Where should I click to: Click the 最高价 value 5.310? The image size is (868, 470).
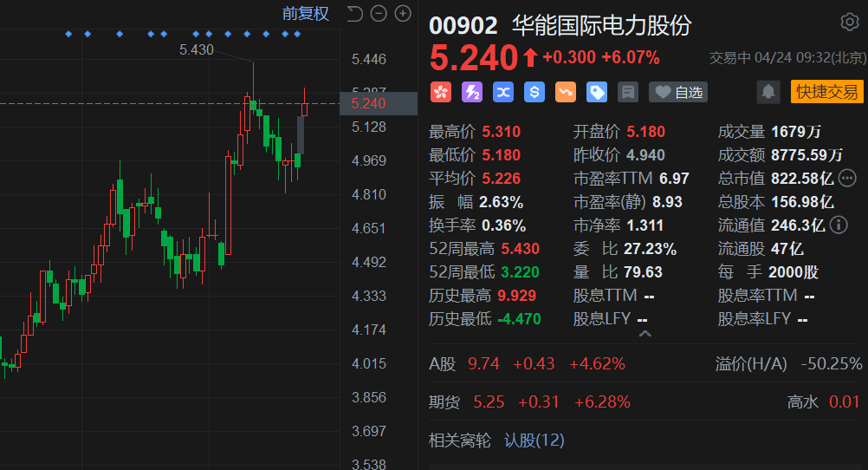[501, 132]
